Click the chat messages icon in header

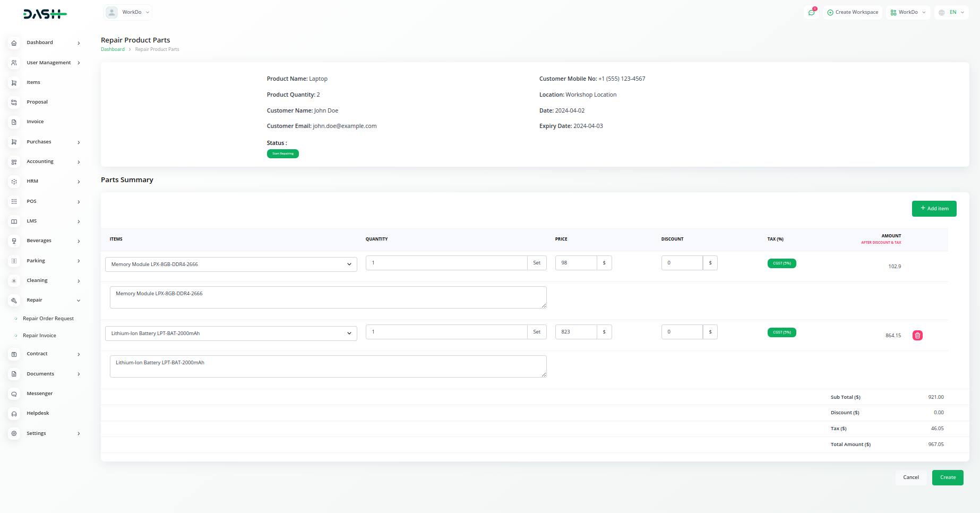tap(811, 12)
